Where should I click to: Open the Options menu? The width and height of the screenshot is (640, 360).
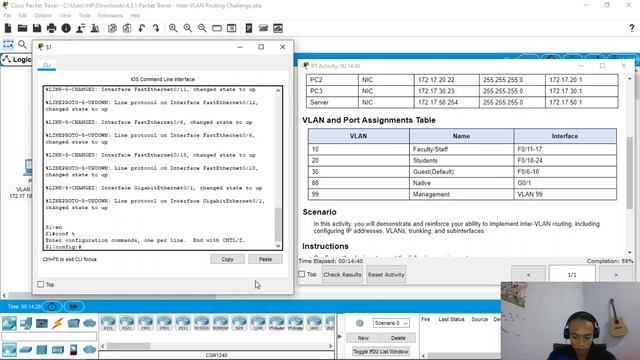[42, 15]
